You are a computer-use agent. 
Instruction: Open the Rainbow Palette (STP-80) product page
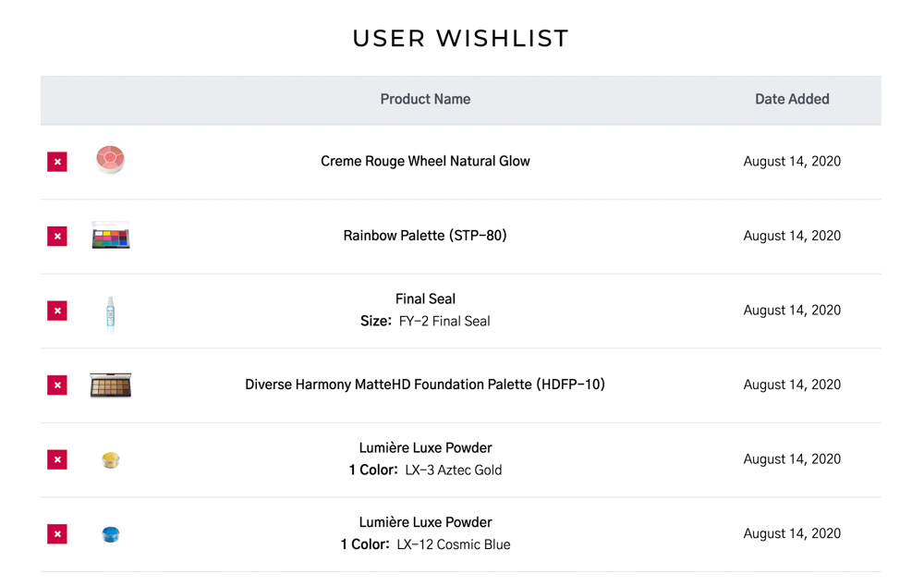(x=425, y=235)
